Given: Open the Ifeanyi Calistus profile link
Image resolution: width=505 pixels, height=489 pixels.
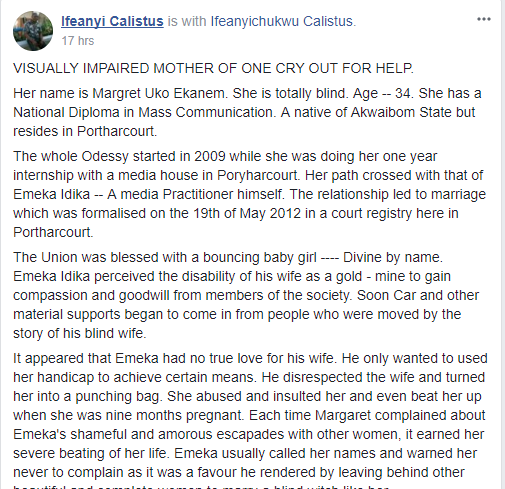Looking at the screenshot, I should pos(112,21).
